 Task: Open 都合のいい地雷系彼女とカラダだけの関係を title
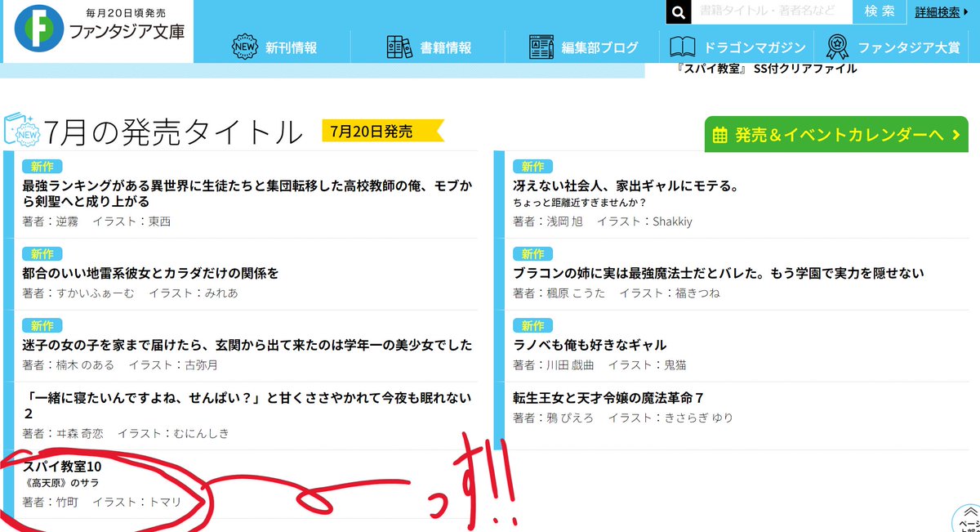point(150,273)
